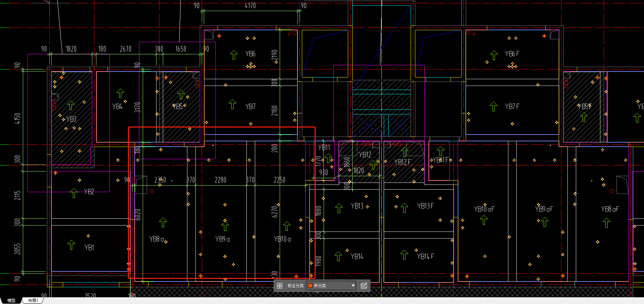Click the 3170 vertical dimension text
Viewport: 644px width, 304px height.
[137, 107]
